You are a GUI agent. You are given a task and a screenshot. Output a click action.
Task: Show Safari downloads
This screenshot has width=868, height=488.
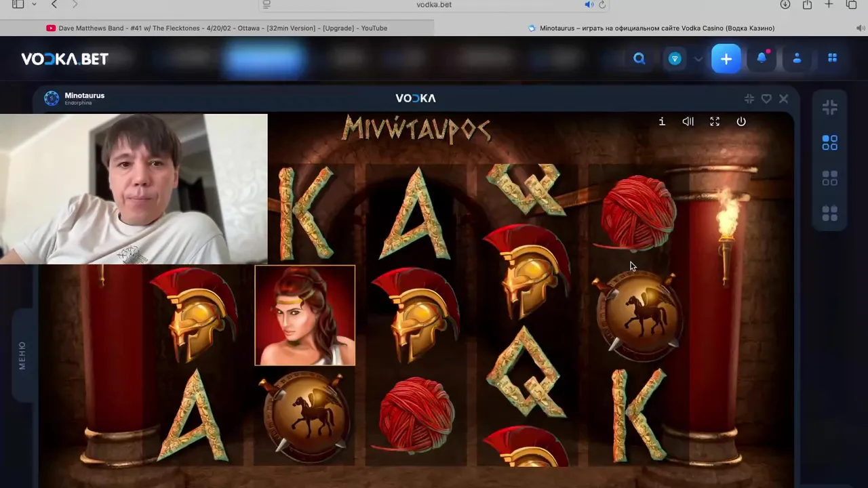point(785,5)
